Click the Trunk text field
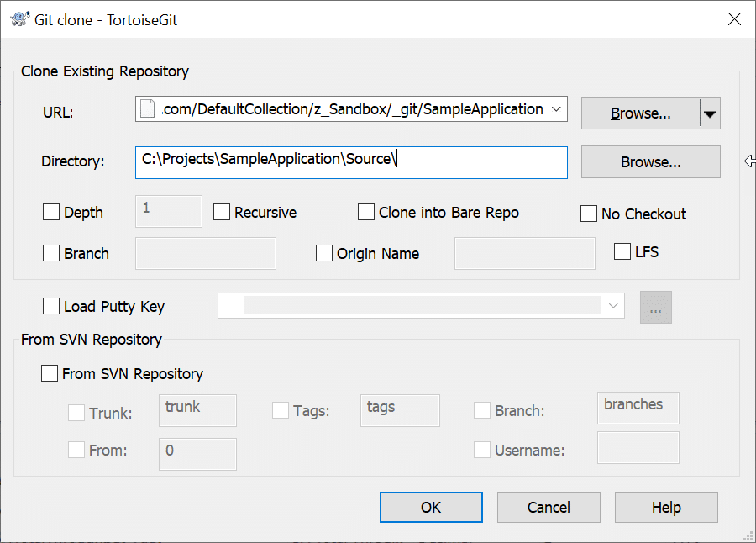756x543 pixels. coord(197,410)
